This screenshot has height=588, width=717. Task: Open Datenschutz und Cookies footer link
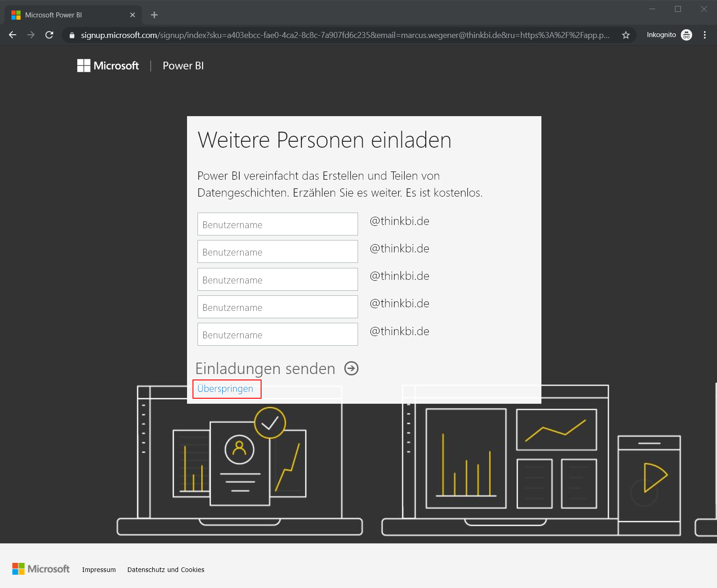pyautogui.click(x=166, y=570)
